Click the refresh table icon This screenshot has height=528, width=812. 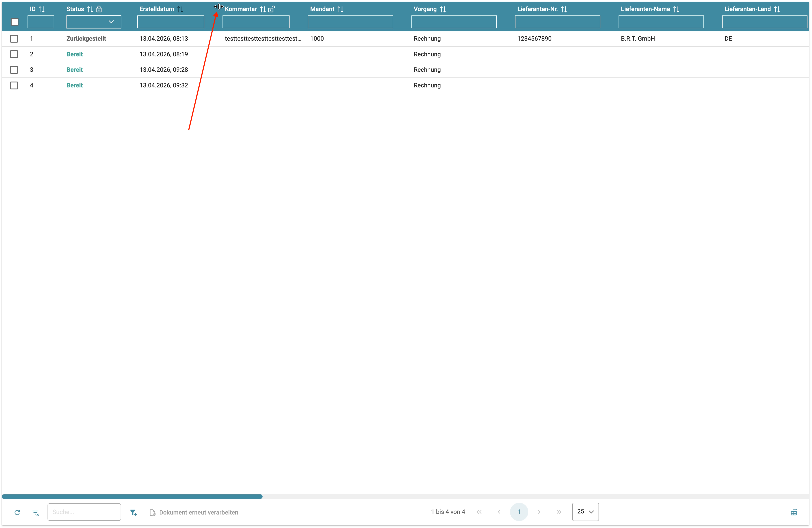point(17,512)
